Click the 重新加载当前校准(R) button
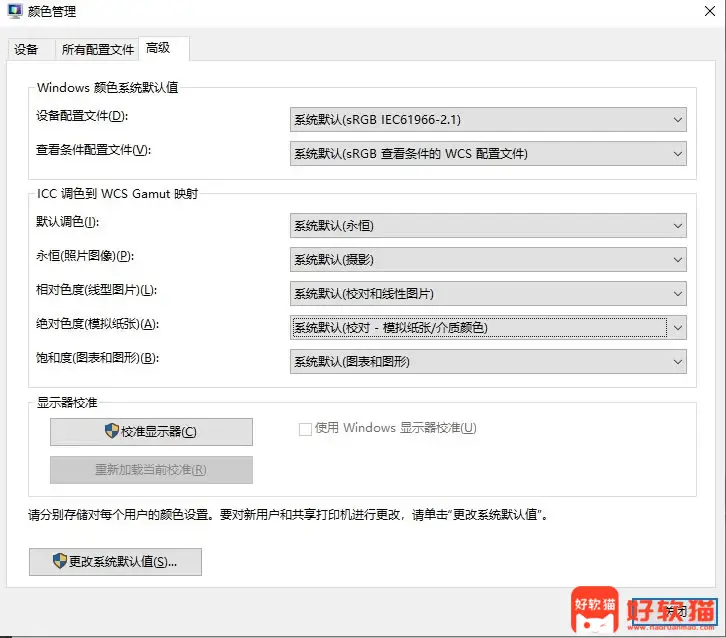 pos(151,470)
